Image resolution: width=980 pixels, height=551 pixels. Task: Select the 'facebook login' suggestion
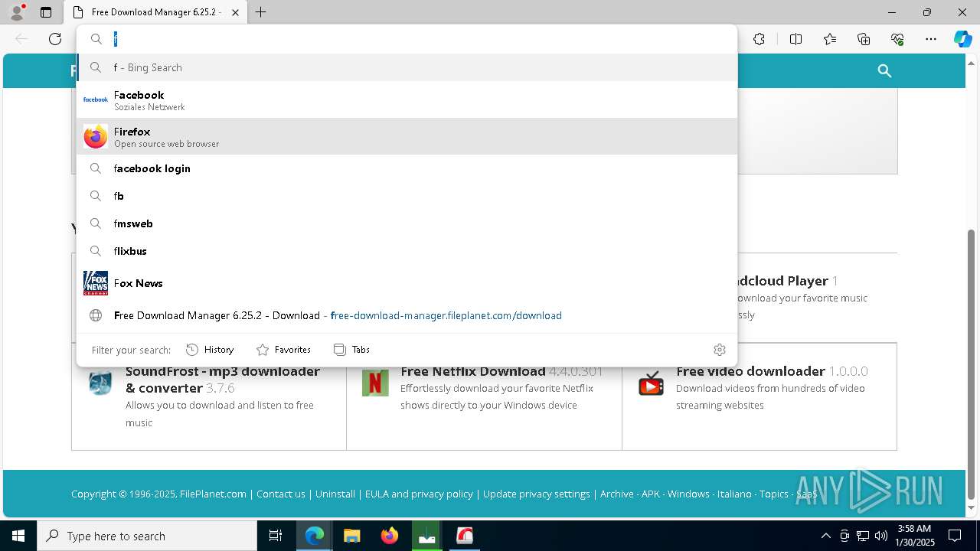pyautogui.click(x=407, y=168)
